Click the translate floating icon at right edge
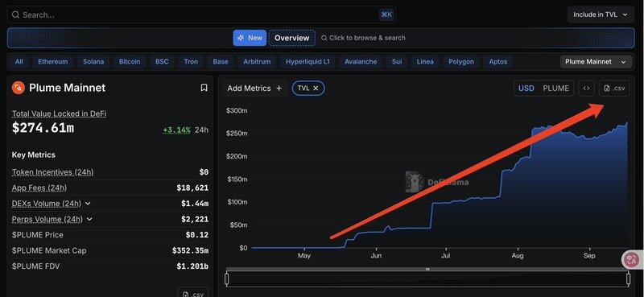Screen dimensions: 644x297 point(631,259)
